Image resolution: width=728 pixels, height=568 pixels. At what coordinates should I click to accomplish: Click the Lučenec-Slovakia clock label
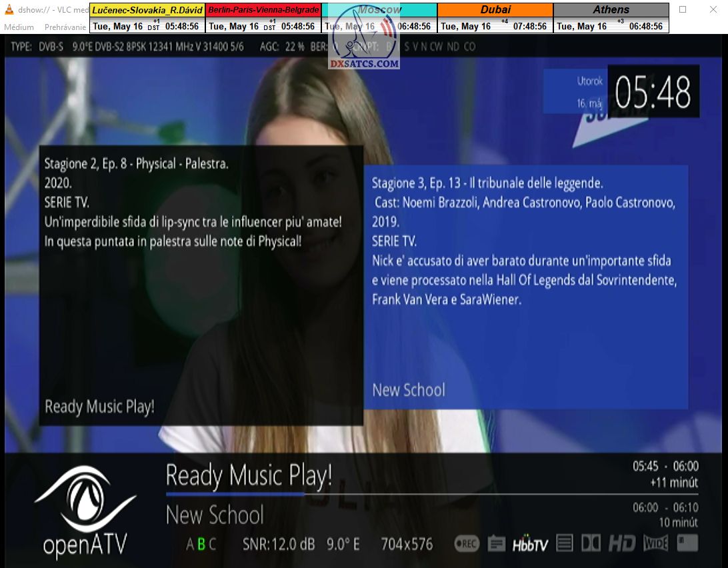[x=147, y=10]
